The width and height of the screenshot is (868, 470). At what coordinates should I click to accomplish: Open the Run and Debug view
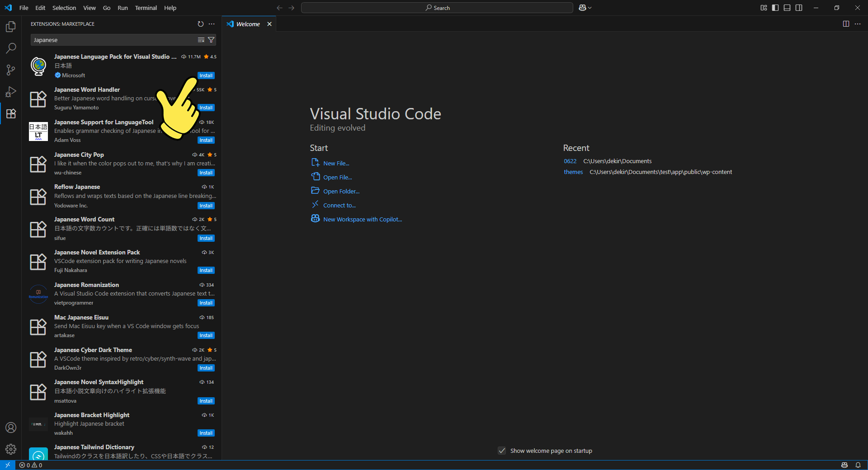tap(11, 92)
